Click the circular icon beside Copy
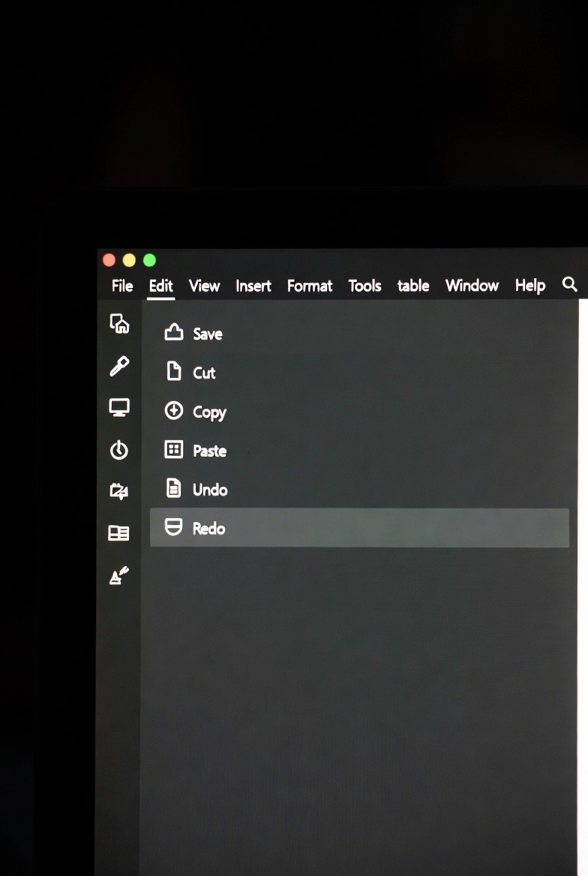The width and height of the screenshot is (588, 876). (174, 410)
